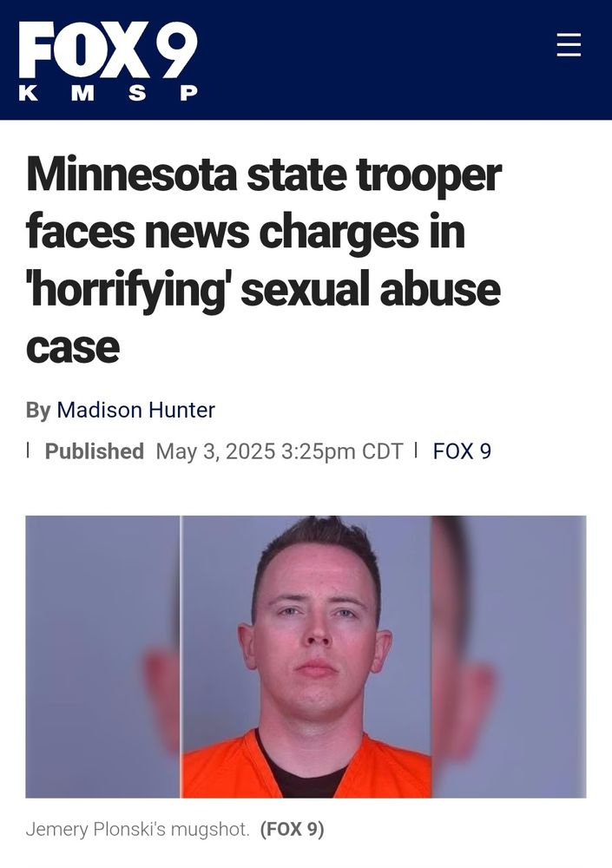Click the blurred left panel of the image
Viewport: 612px width, 868px height.
pyautogui.click(x=103, y=656)
